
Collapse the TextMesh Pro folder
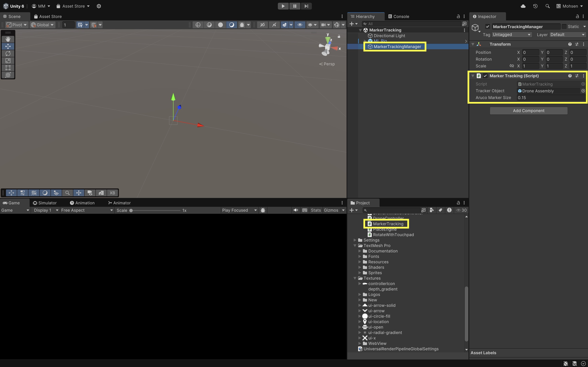click(x=355, y=246)
